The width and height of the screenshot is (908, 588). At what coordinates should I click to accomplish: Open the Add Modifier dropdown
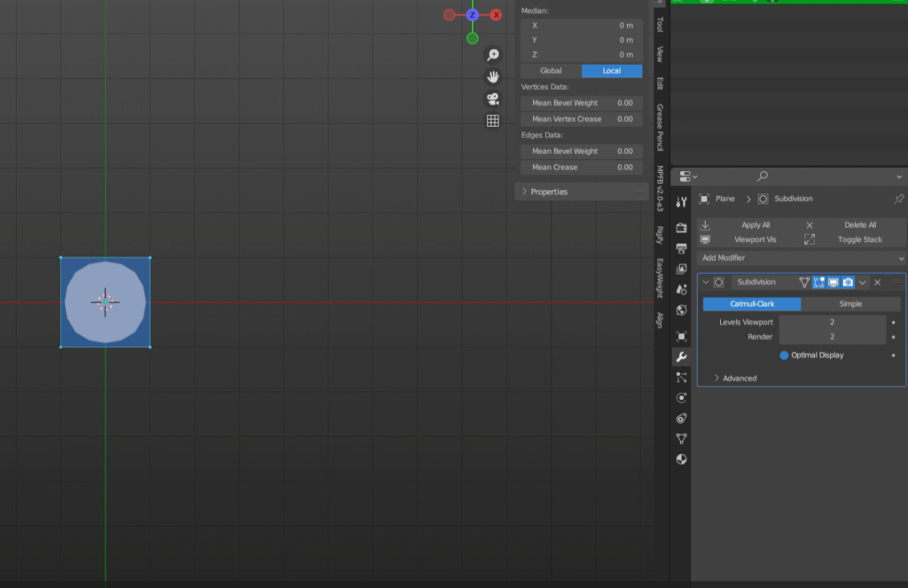click(801, 258)
